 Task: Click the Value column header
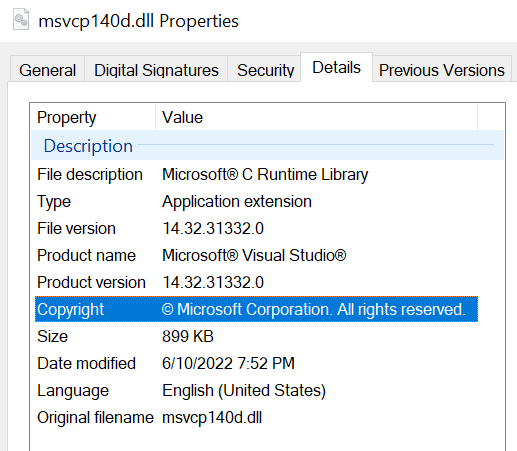pos(316,117)
